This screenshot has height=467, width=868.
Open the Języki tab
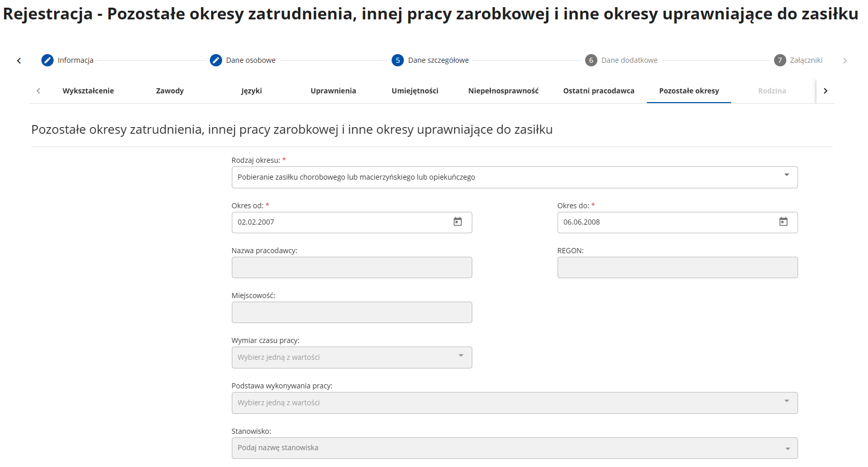252,91
